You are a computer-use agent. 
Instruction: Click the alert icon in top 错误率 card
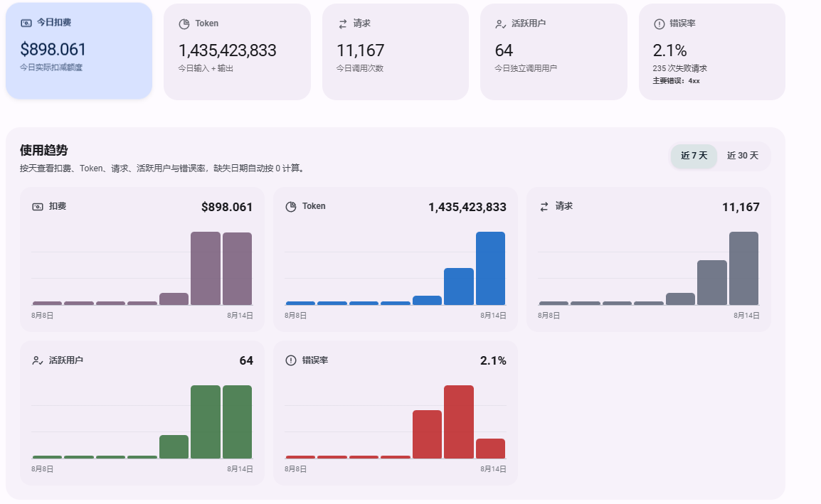click(x=660, y=24)
